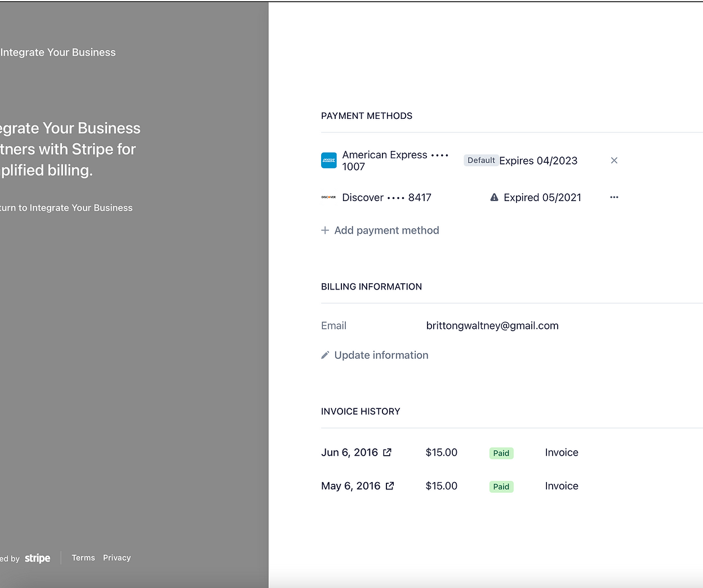The height and width of the screenshot is (588, 703).
Task: Click the Email field label
Action: (333, 326)
